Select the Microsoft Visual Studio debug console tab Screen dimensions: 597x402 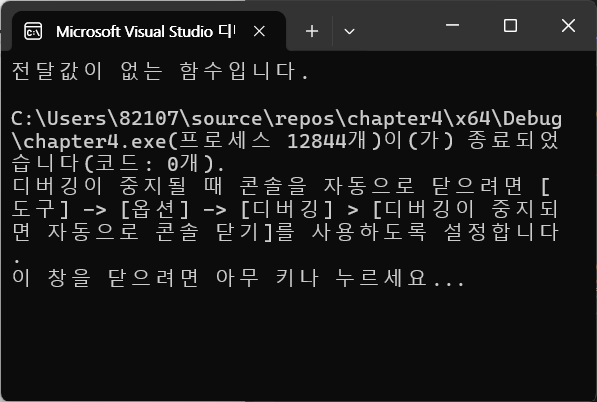[148, 31]
